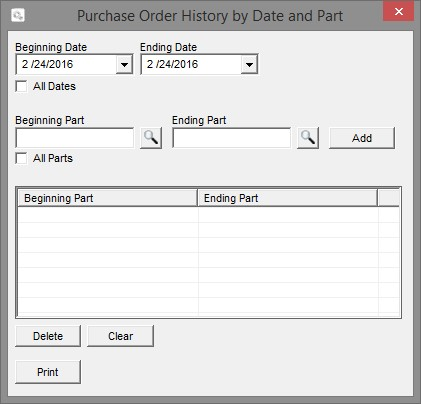Click the Print button
This screenshot has width=421, height=404.
pos(48,372)
